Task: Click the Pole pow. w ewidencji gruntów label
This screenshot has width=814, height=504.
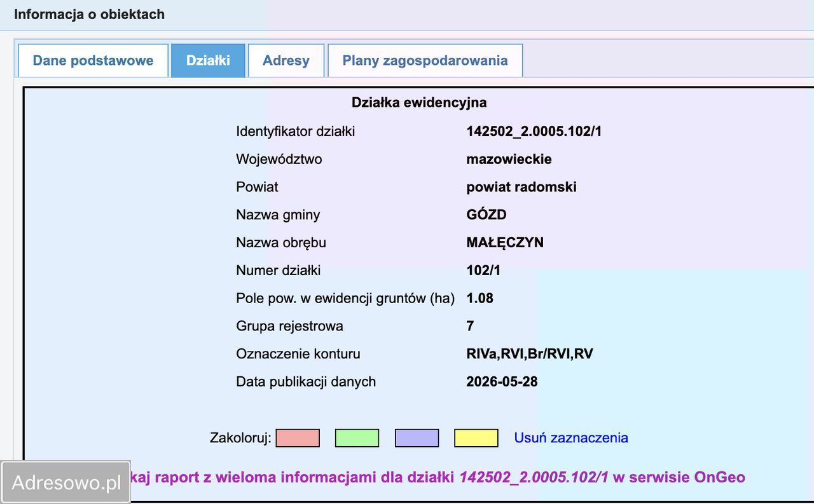Action: [345, 298]
